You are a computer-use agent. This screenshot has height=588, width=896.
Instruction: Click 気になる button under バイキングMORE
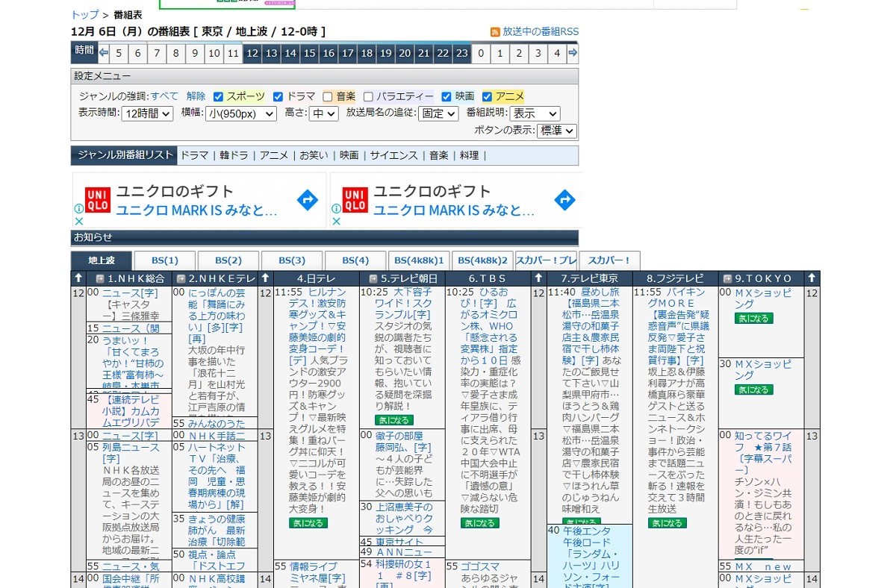pos(668,523)
